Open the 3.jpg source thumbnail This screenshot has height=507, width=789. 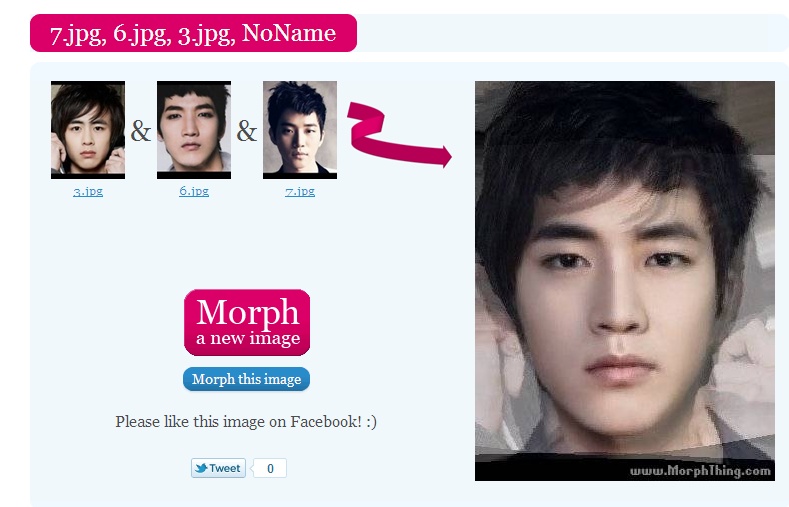pyautogui.click(x=88, y=130)
